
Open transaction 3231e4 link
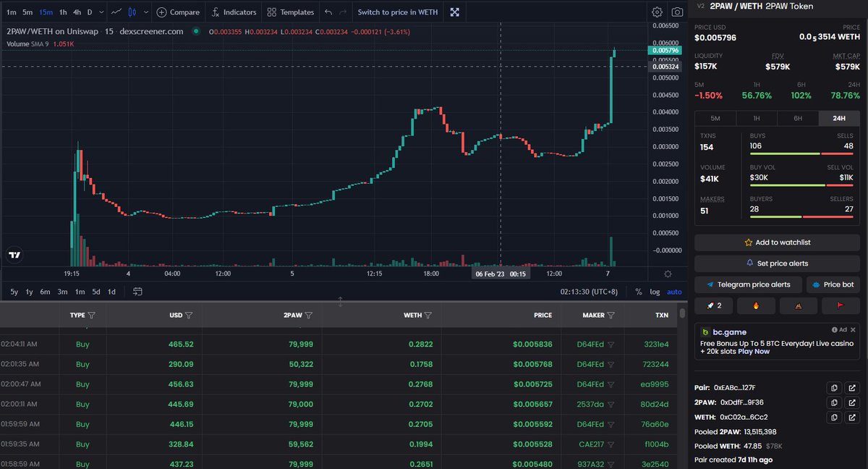(656, 345)
